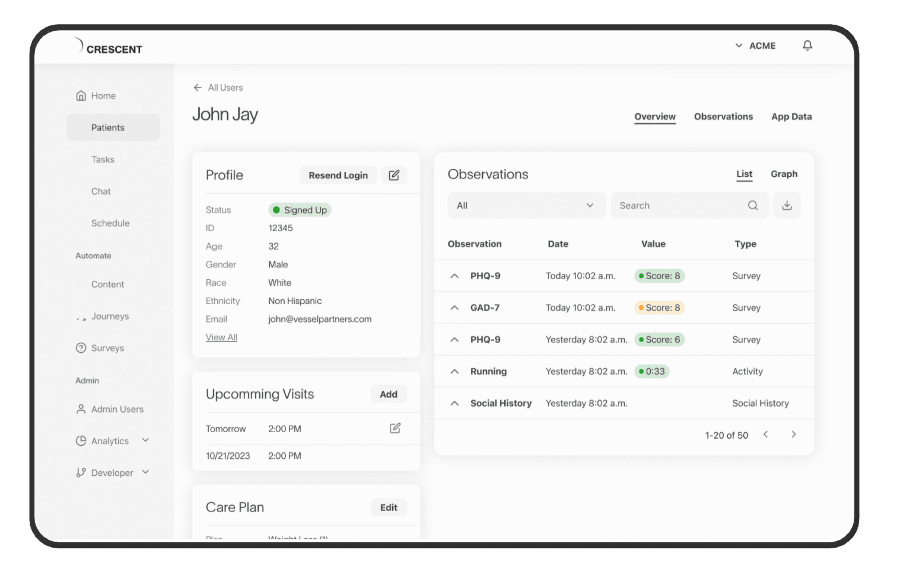The image size is (897, 588).
Task: Expand the Analytics sidebar menu
Action: tap(146, 440)
